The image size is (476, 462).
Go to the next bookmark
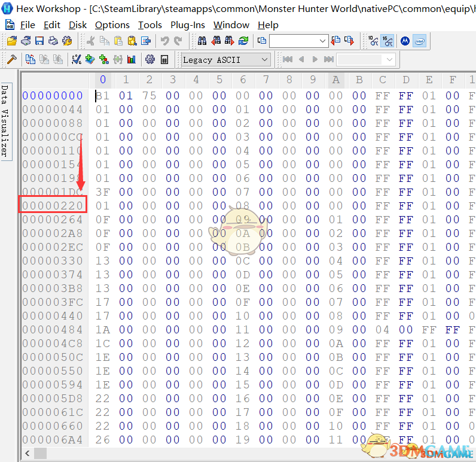(x=315, y=59)
